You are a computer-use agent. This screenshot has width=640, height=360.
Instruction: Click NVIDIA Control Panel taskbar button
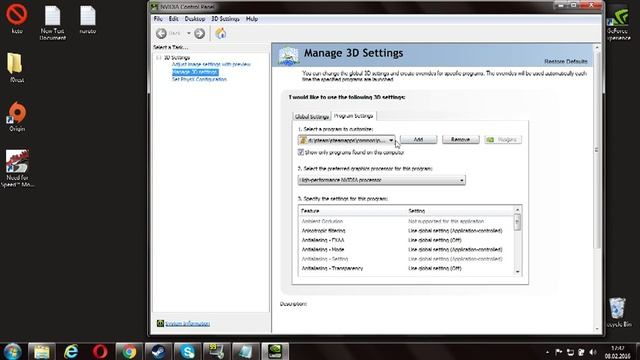click(x=275, y=351)
